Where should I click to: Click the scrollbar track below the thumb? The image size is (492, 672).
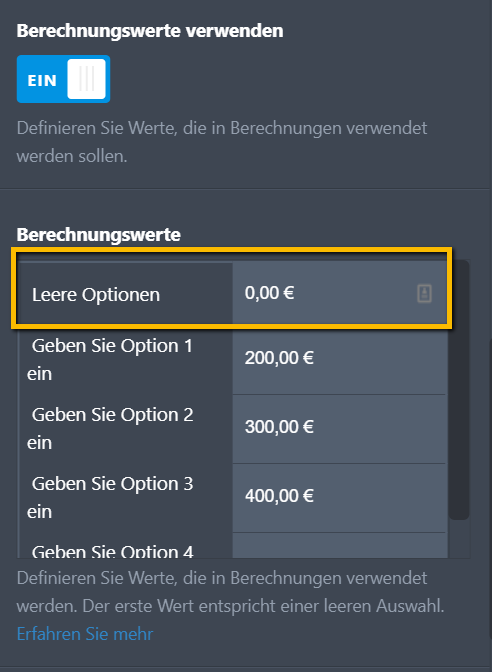459,539
